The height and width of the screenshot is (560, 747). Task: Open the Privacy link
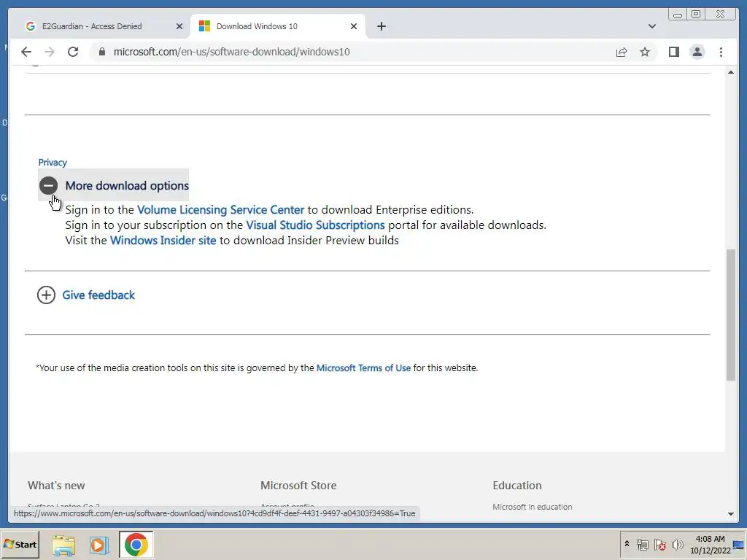tap(53, 163)
